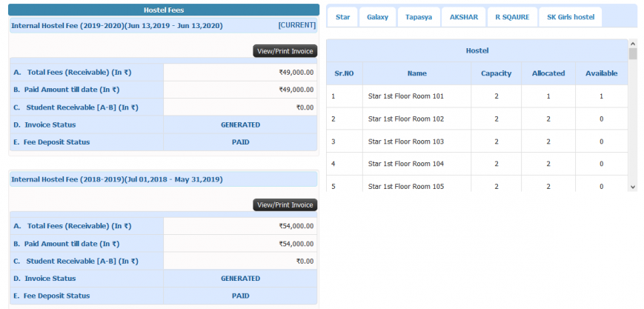Screen dimensions: 644x309
Task: Click PAID status in 2019-2020 section
Action: [x=240, y=142]
